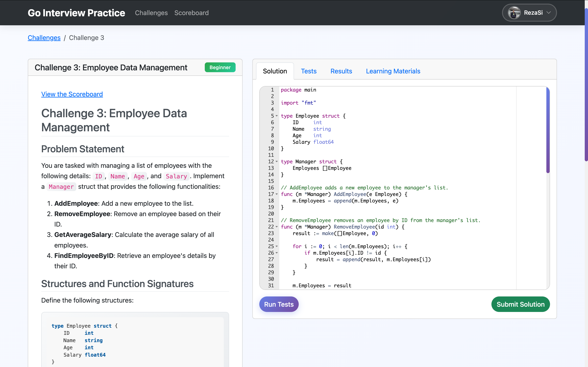Open the Results tab
This screenshot has height=367, width=588.
(x=341, y=71)
